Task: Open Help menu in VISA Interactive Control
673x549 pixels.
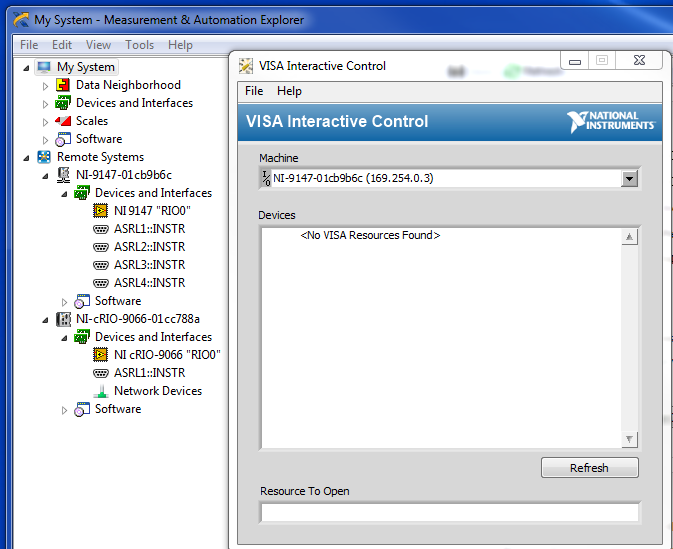Action: (x=289, y=91)
